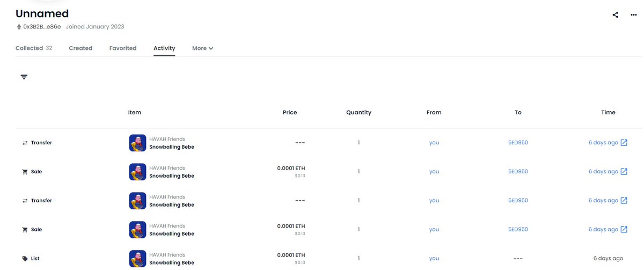
Task: Click the Quantity column header
Action: [x=358, y=113]
